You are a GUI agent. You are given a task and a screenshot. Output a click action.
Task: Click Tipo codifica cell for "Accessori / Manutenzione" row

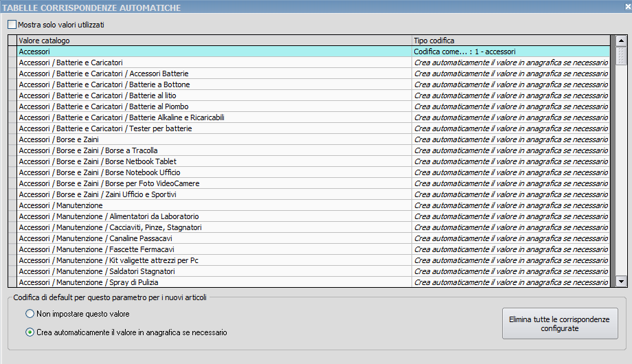click(510, 205)
